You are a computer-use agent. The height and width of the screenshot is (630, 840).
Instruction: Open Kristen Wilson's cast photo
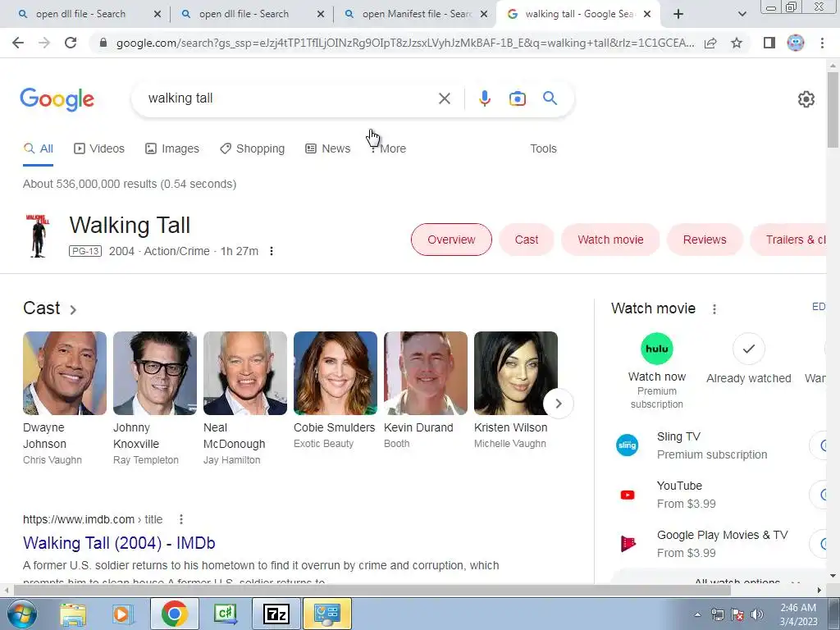coord(516,373)
